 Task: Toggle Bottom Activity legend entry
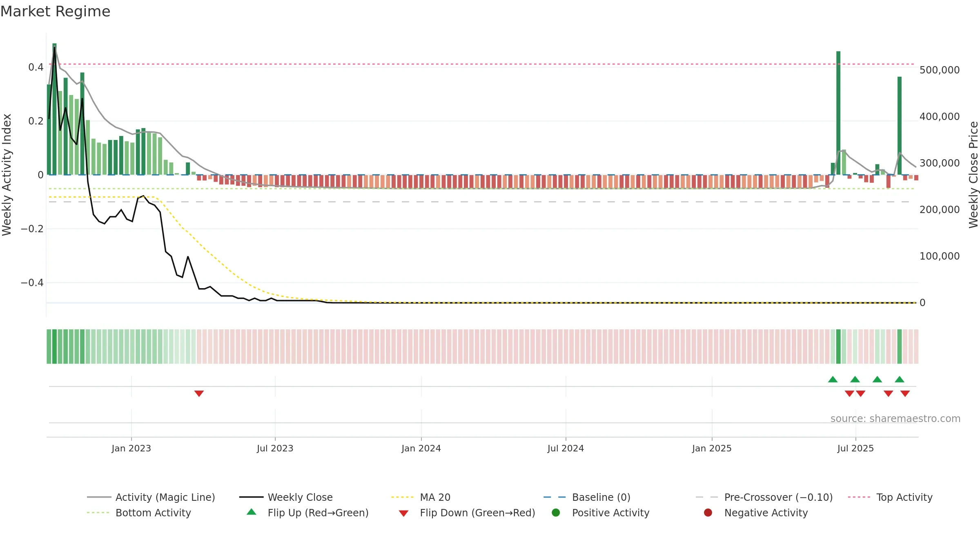point(139,513)
